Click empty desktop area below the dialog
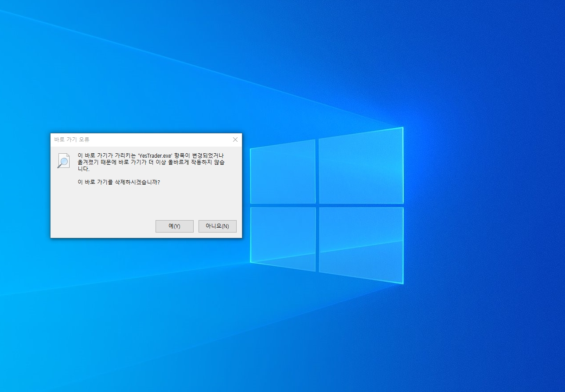The width and height of the screenshot is (565, 392). 146,310
